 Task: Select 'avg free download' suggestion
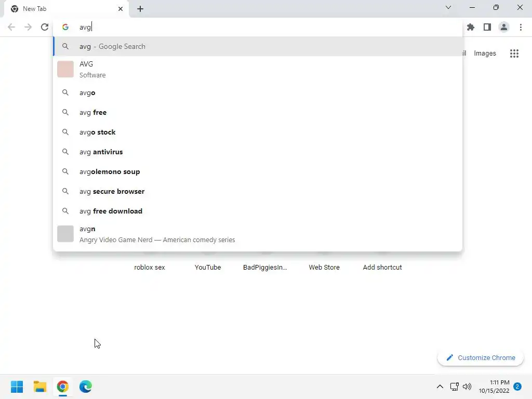(x=258, y=211)
